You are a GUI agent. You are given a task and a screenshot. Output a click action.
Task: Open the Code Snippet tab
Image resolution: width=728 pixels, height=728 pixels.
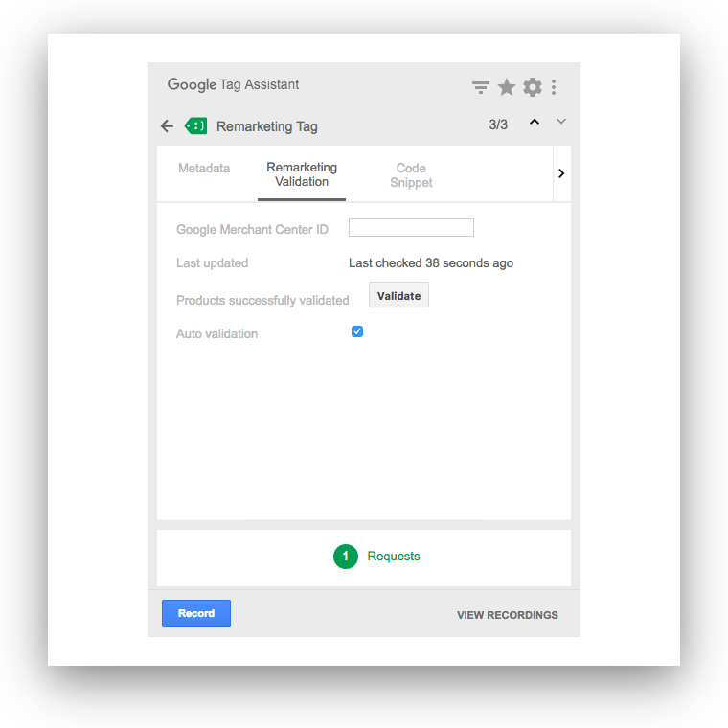point(411,175)
